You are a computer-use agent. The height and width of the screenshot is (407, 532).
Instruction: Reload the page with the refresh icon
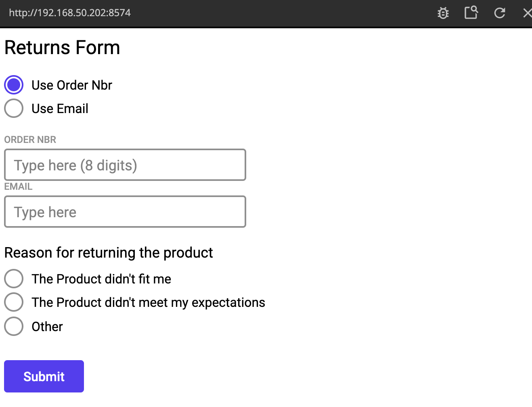(x=500, y=13)
